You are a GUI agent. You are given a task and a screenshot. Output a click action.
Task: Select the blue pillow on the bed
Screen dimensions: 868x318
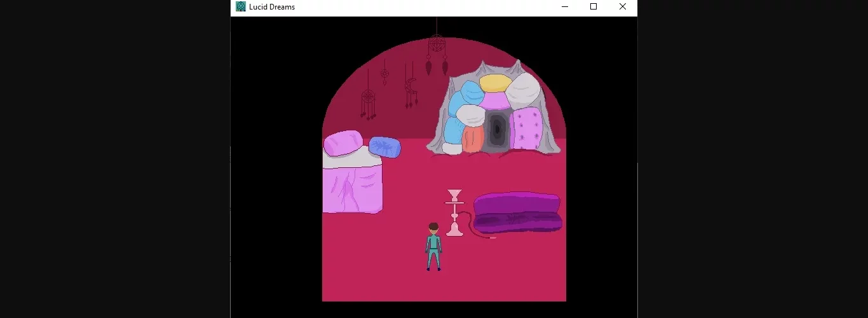pyautogui.click(x=384, y=147)
